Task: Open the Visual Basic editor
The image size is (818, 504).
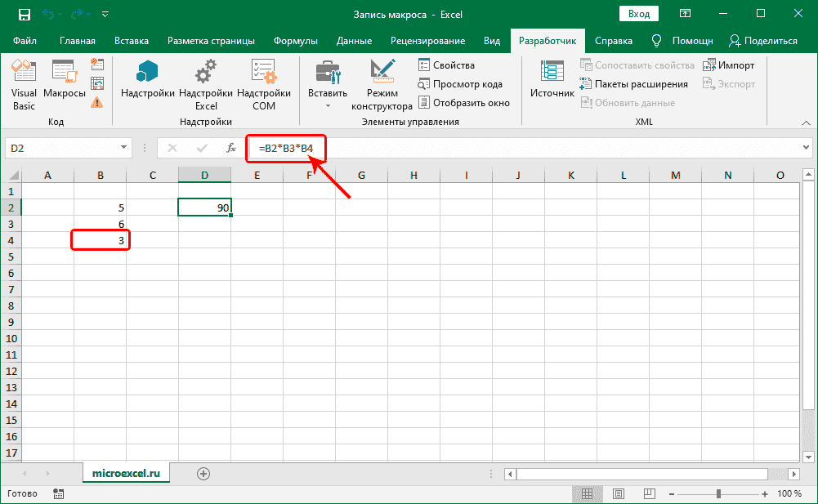Action: (24, 84)
